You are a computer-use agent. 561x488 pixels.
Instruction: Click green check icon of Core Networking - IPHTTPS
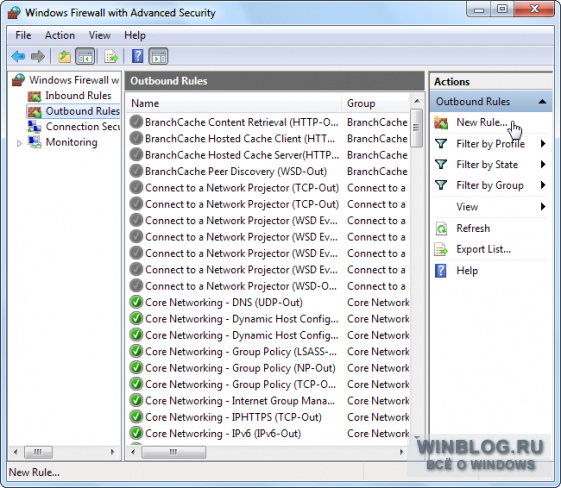[136, 417]
